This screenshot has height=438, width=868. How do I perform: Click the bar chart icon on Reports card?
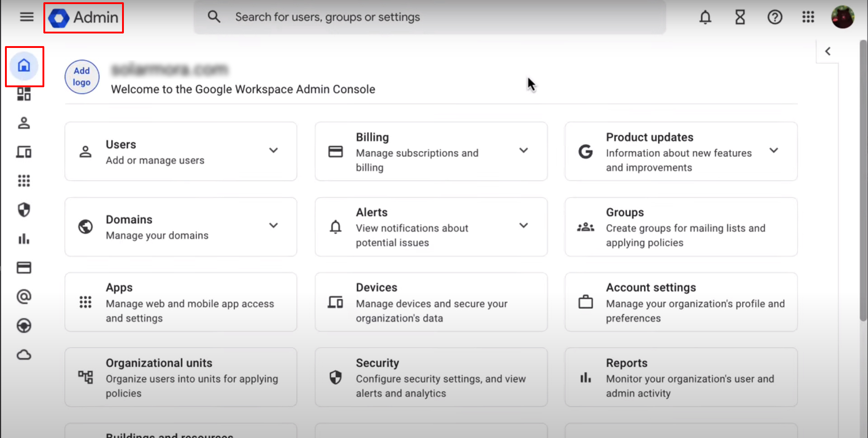pos(586,377)
